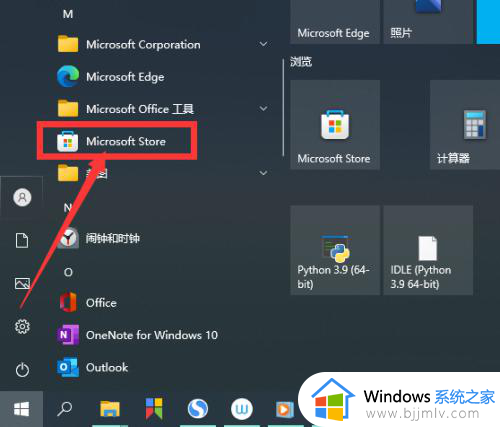The width and height of the screenshot is (500, 427).
Task: Click the search magnifier on the taskbar
Action: (x=64, y=409)
